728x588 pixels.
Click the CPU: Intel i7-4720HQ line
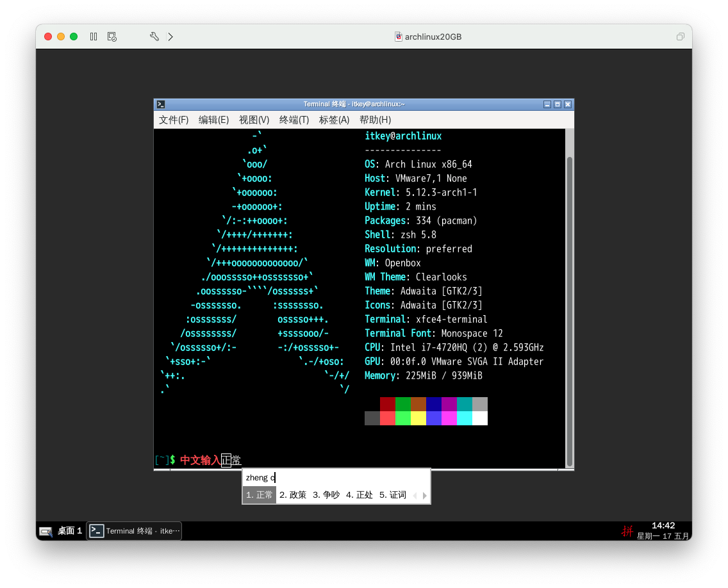tap(454, 348)
